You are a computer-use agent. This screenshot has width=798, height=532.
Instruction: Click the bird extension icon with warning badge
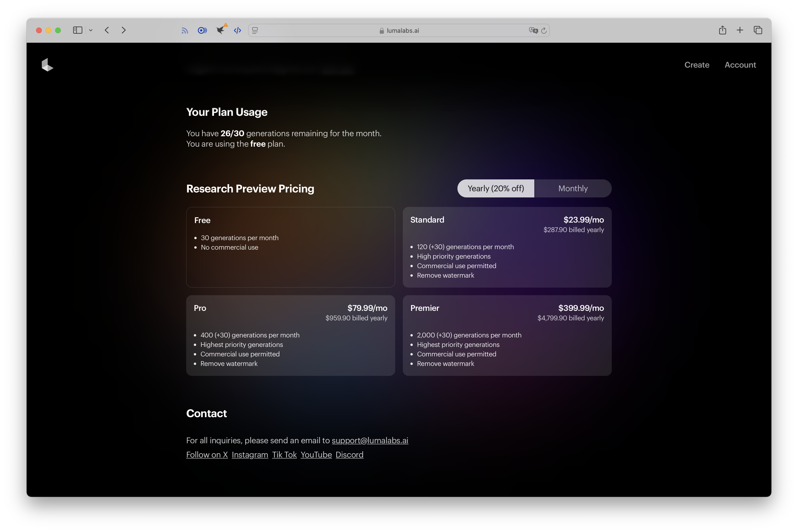(x=220, y=30)
